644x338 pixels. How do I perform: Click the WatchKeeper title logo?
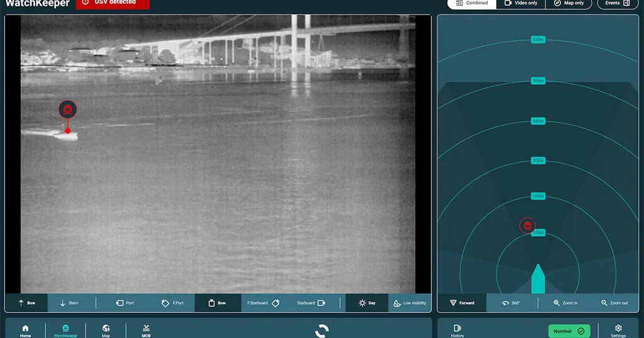pos(37,3)
